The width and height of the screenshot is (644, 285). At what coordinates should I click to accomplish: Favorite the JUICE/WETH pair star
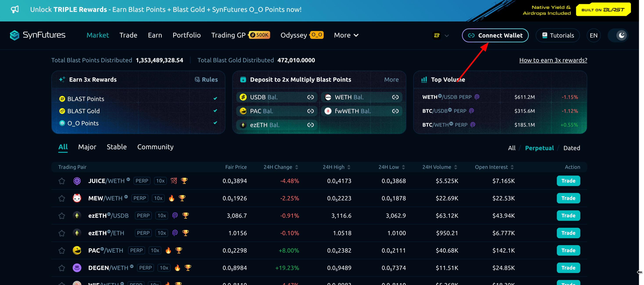coord(62,181)
